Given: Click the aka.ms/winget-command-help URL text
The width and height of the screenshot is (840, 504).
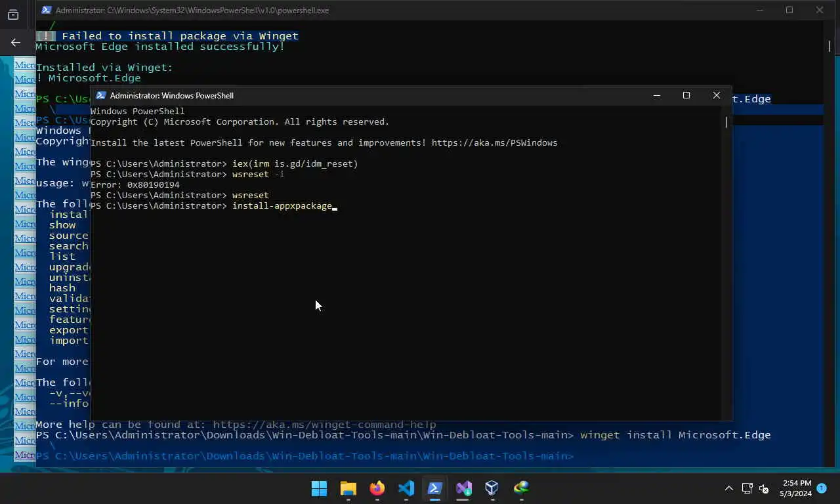Looking at the screenshot, I should click(x=325, y=425).
